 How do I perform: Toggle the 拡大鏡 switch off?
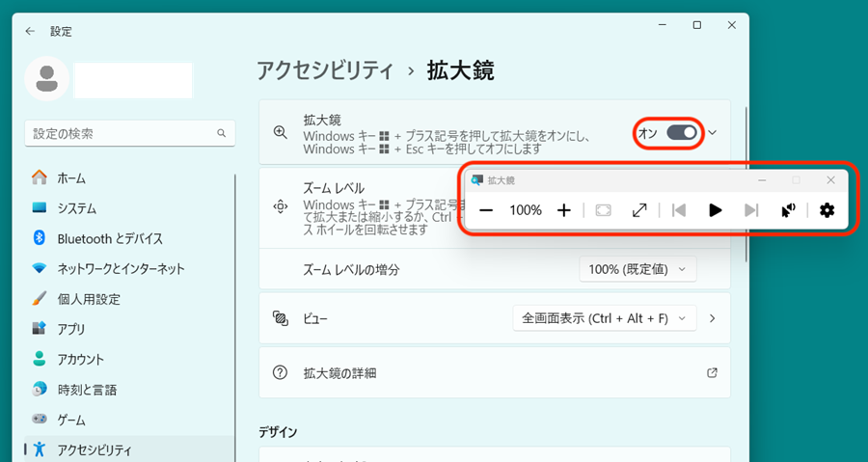(681, 133)
